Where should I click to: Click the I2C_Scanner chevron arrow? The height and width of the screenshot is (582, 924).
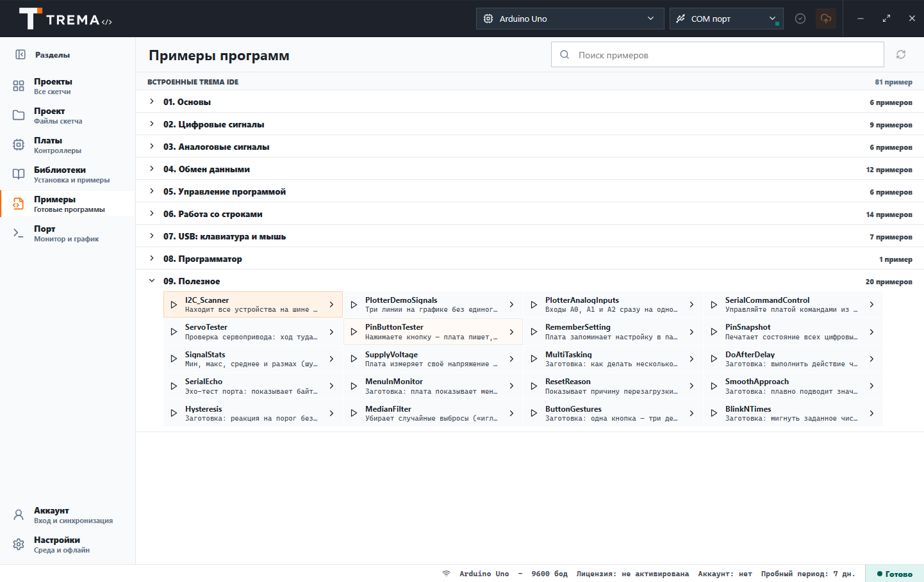pyautogui.click(x=331, y=305)
